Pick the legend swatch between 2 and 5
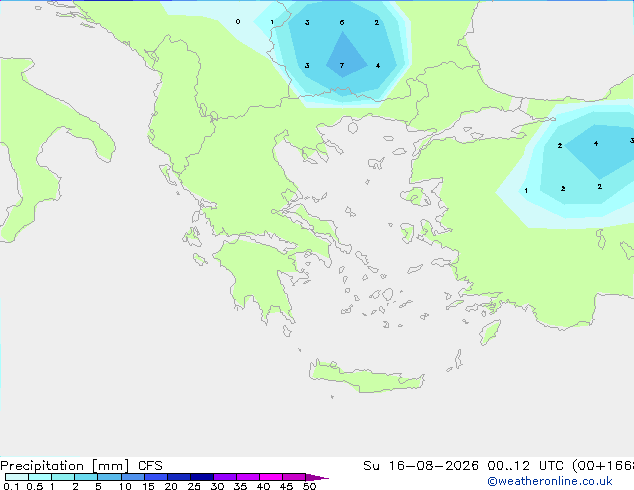This screenshot has height=490, width=634. tap(86, 477)
